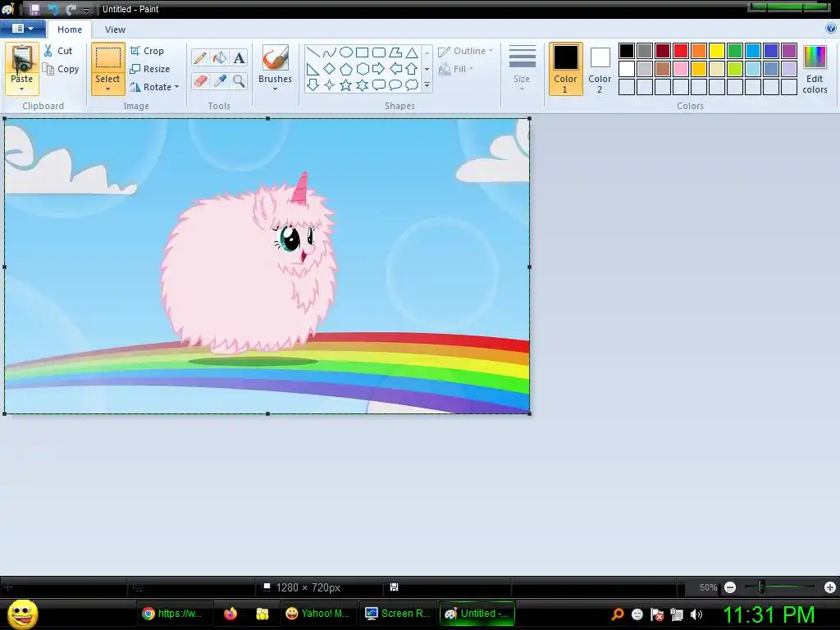Pick the Five-point star shape
Image resolution: width=840 pixels, height=630 pixels.
[x=346, y=84]
